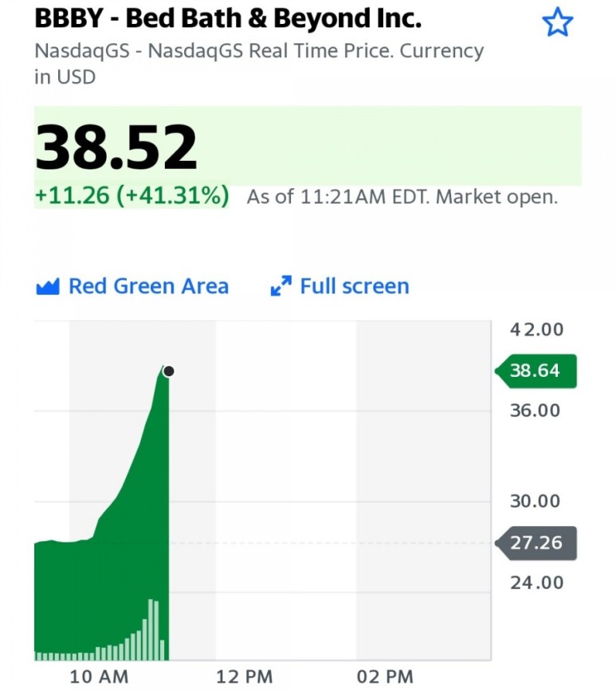The width and height of the screenshot is (616, 691).
Task: Click the gray 27.26 previous close tag
Action: (x=536, y=543)
